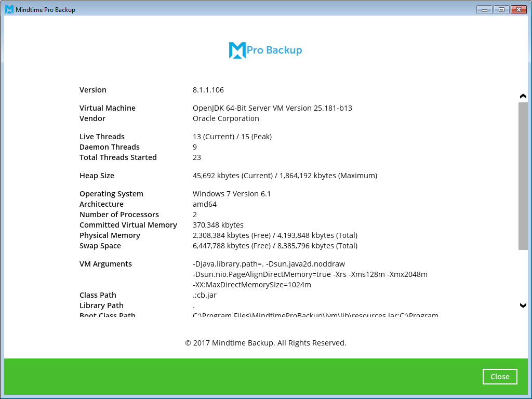532x399 pixels.
Task: Click the vertical scrollbar thumb
Action: (x=523, y=176)
